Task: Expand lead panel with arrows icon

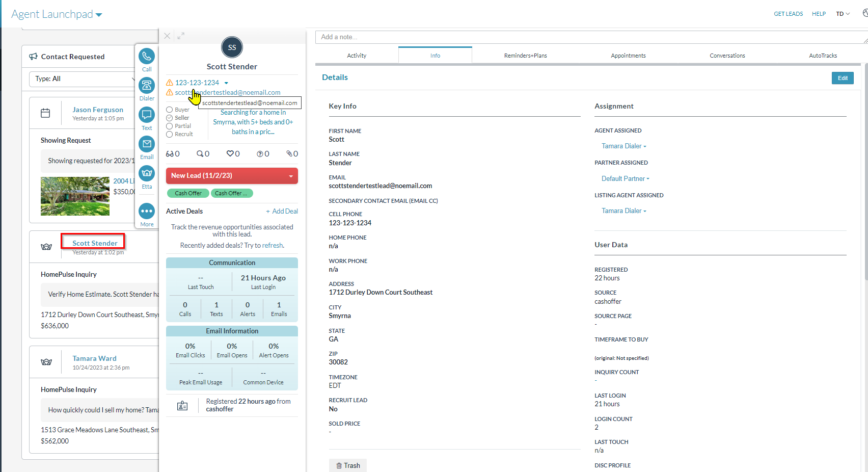Action: point(181,36)
